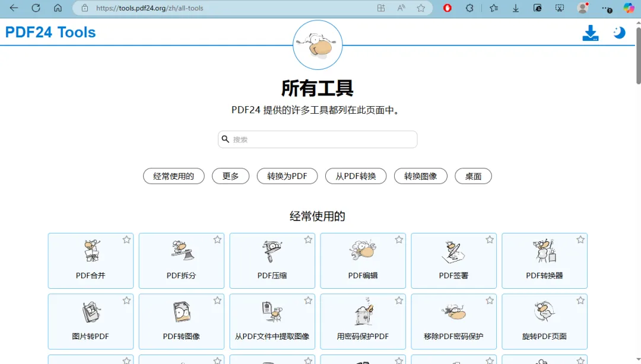
Task: Focus the 搜索 tools search field
Action: point(318,139)
